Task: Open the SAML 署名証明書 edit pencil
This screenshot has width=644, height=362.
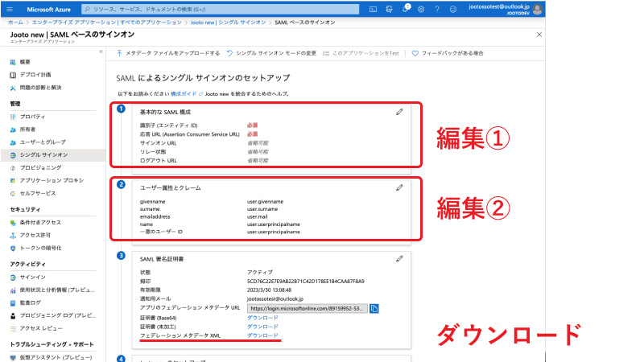Action: [399, 258]
